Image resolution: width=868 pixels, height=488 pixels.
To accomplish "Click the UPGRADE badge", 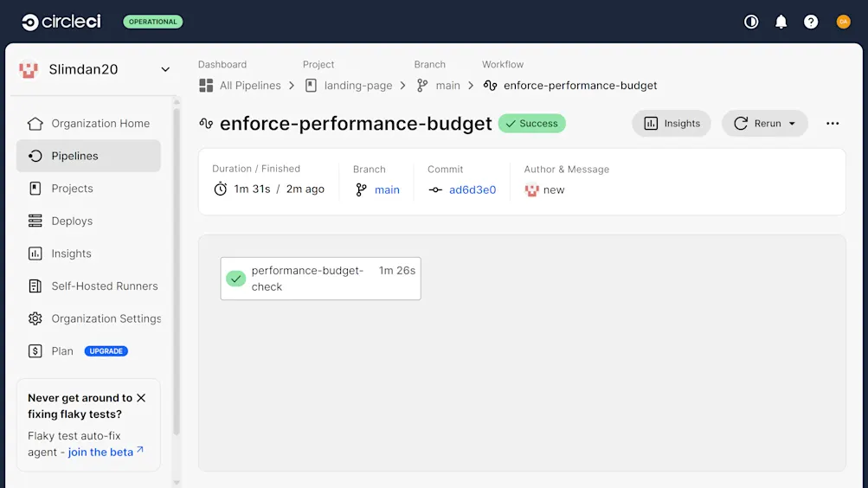I will click(106, 351).
